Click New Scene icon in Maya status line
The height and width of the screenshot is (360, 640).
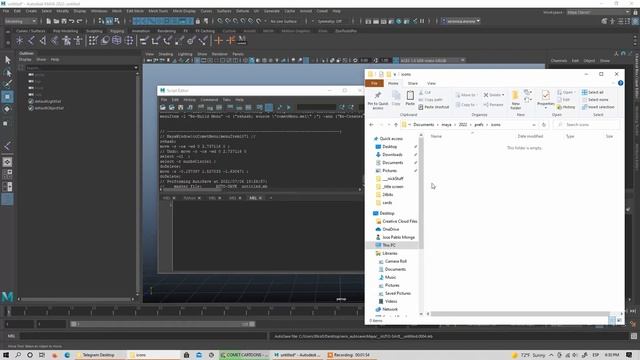pyautogui.click(x=49, y=21)
